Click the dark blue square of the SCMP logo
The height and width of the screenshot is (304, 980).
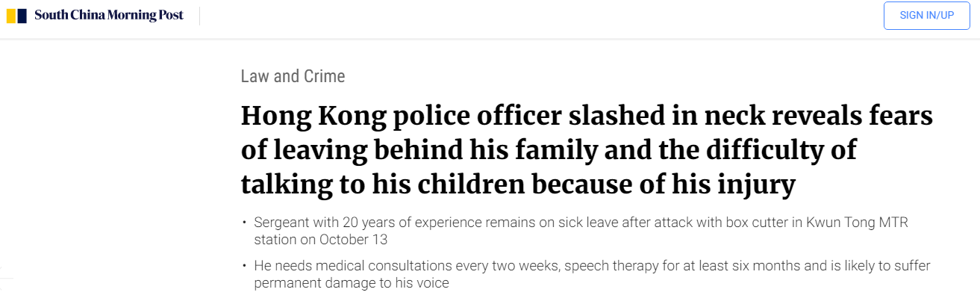click(x=23, y=16)
